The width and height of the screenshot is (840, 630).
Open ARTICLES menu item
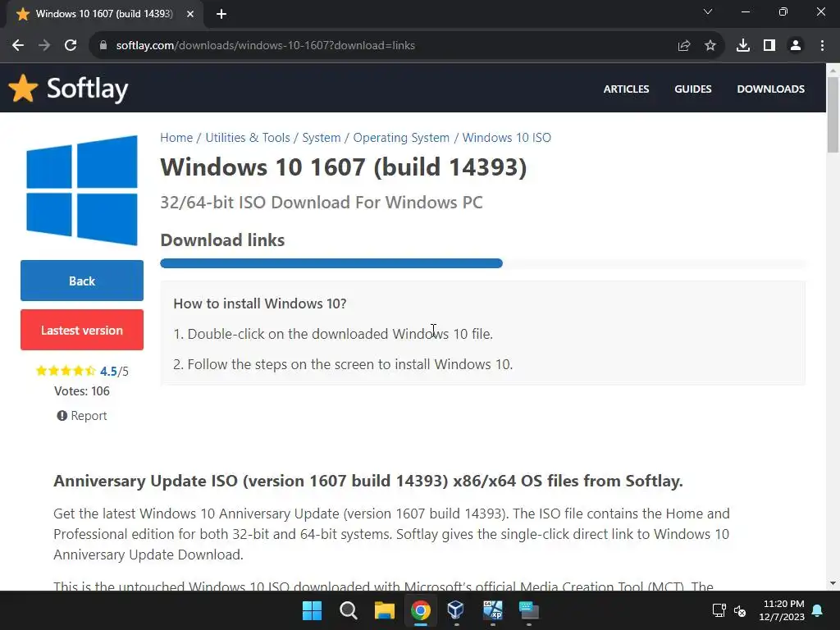[x=626, y=89]
